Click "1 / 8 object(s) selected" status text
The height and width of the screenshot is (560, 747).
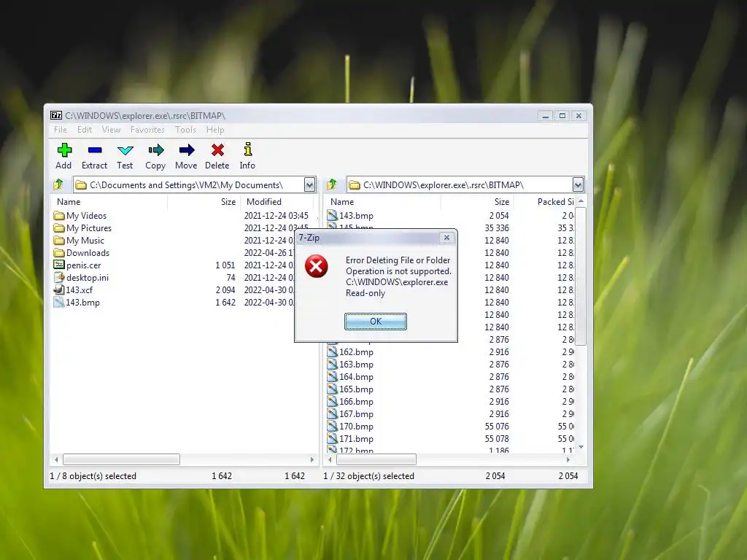(93, 475)
